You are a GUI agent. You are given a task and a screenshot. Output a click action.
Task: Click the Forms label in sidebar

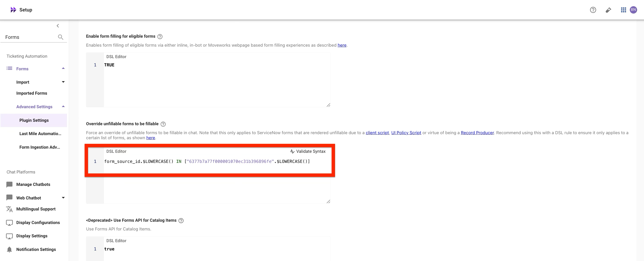(22, 69)
